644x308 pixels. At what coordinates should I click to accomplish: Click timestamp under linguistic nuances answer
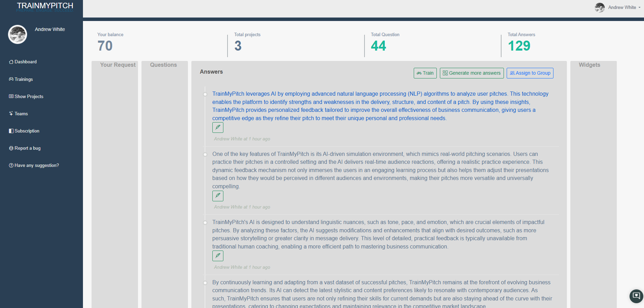pyautogui.click(x=242, y=267)
